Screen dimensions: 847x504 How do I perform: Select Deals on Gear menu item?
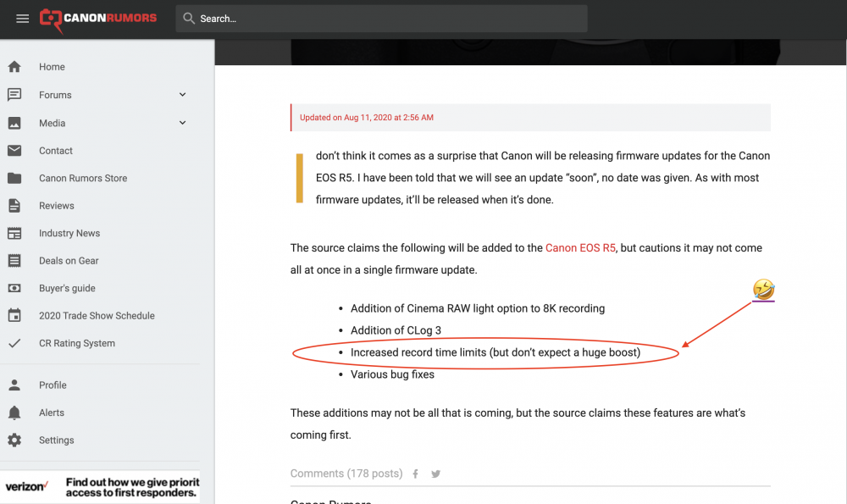pos(69,261)
